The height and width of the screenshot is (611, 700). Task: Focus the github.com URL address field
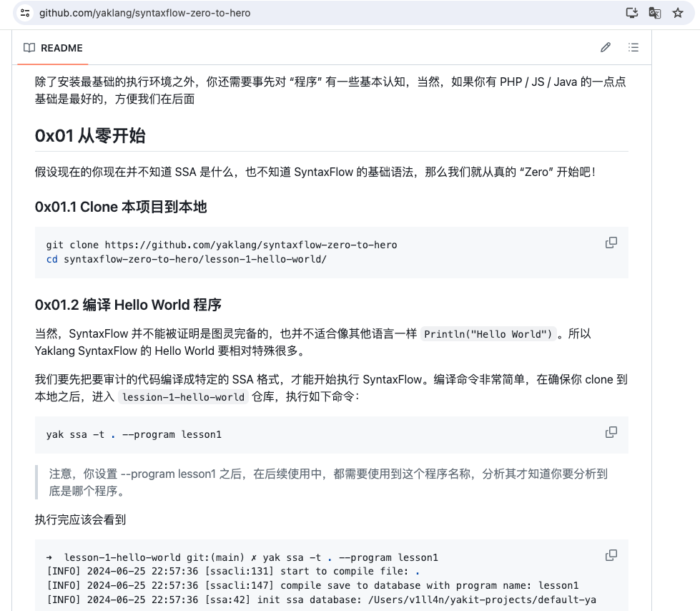[x=144, y=13]
